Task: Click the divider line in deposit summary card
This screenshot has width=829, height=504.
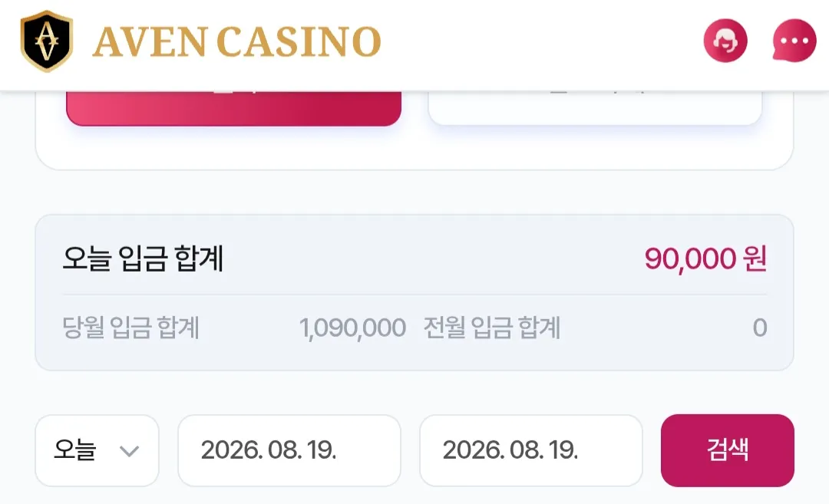Action: (x=414, y=295)
